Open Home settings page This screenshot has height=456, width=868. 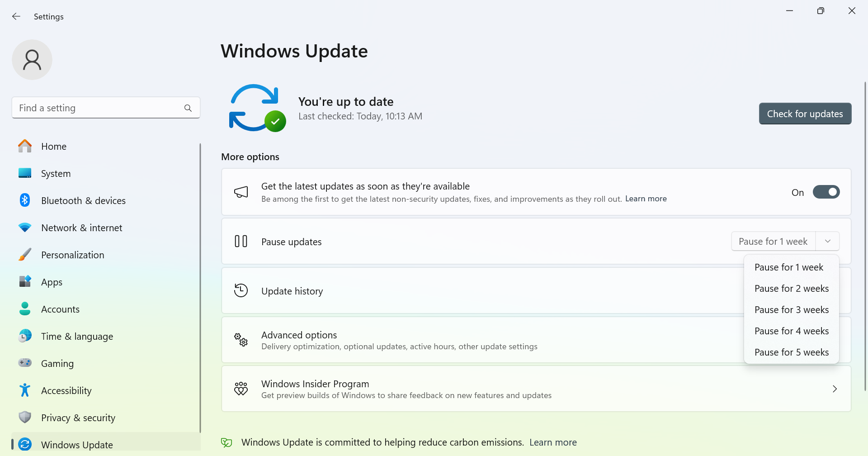[x=105, y=146]
